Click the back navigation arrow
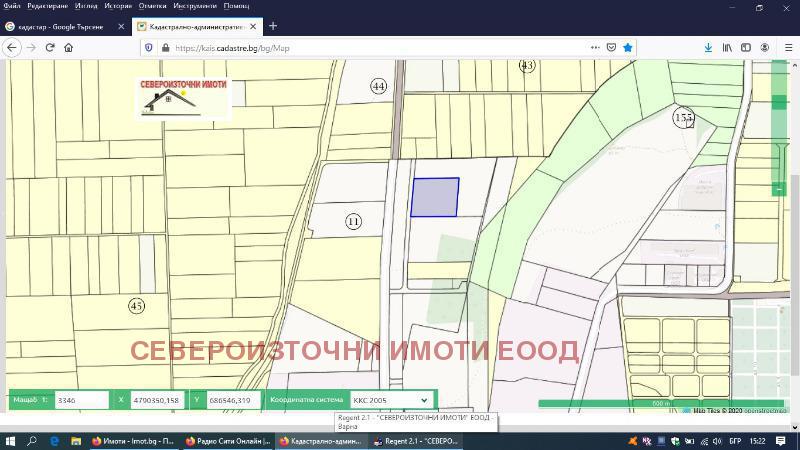Screen dimensions: 800x450 [x=13, y=47]
